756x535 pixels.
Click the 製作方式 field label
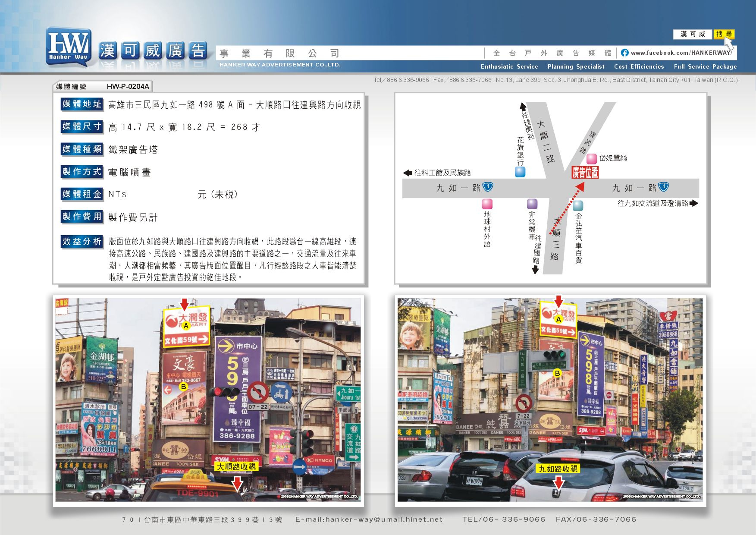tap(82, 172)
